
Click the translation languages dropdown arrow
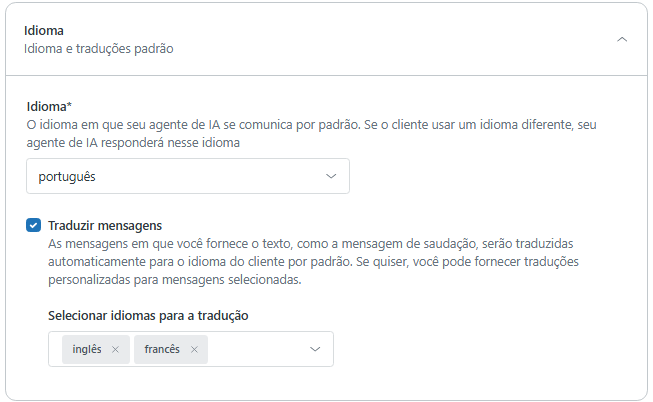315,350
